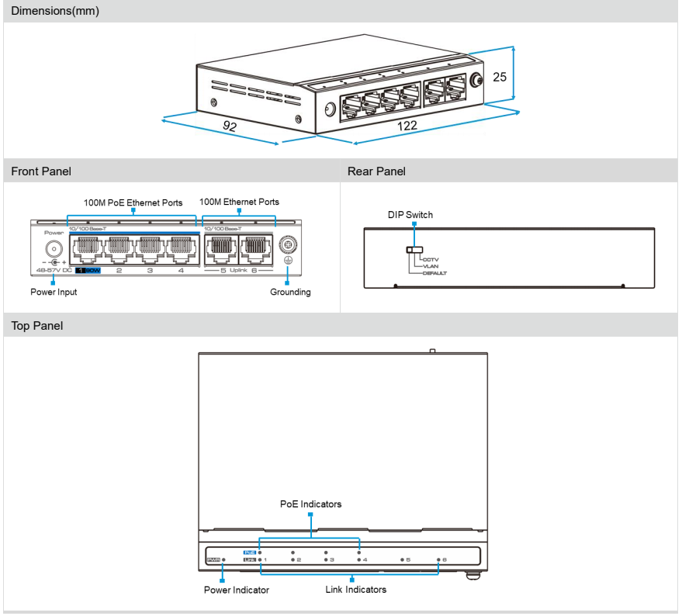
Task: Click the Link indicator LED for port 6
Action: pyautogui.click(x=438, y=559)
